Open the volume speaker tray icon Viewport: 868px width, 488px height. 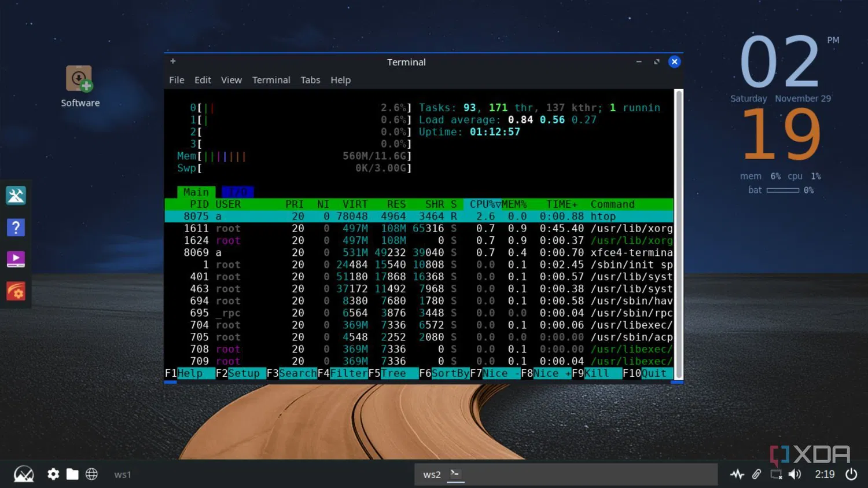click(x=795, y=475)
